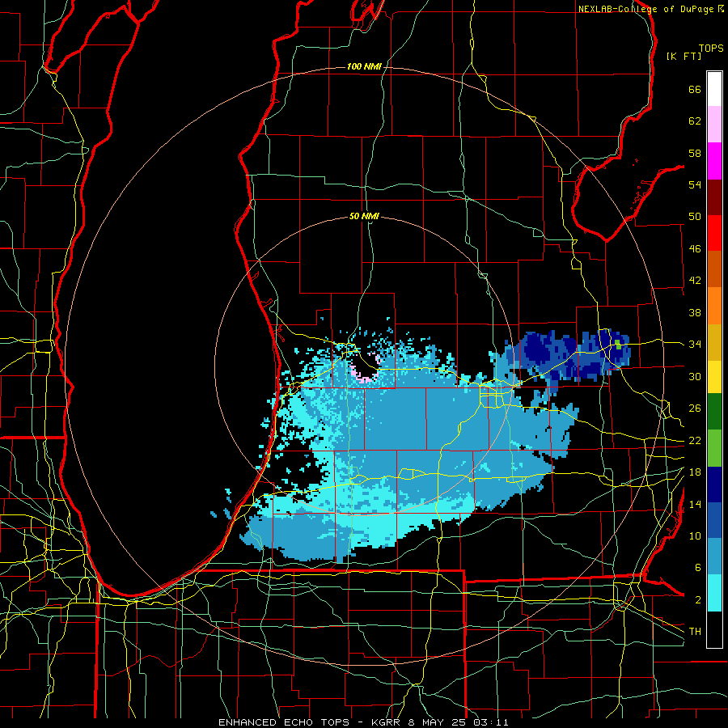Image resolution: width=728 pixels, height=728 pixels.
Task: Click the 100 NMI range ring label
Action: 364,67
